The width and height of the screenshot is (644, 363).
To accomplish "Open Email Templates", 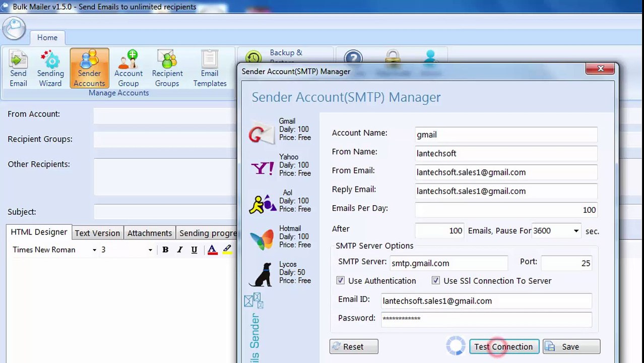I will pos(210,69).
